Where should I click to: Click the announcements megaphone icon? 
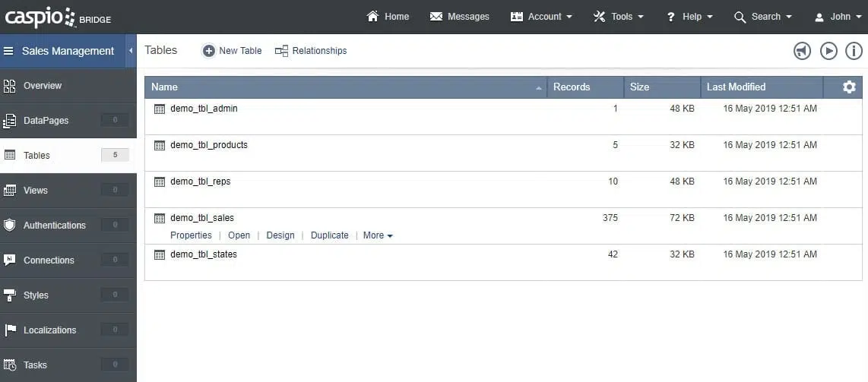802,51
